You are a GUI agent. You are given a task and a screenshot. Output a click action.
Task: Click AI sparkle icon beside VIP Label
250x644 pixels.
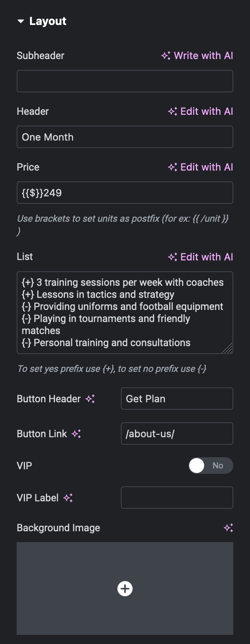68,498
